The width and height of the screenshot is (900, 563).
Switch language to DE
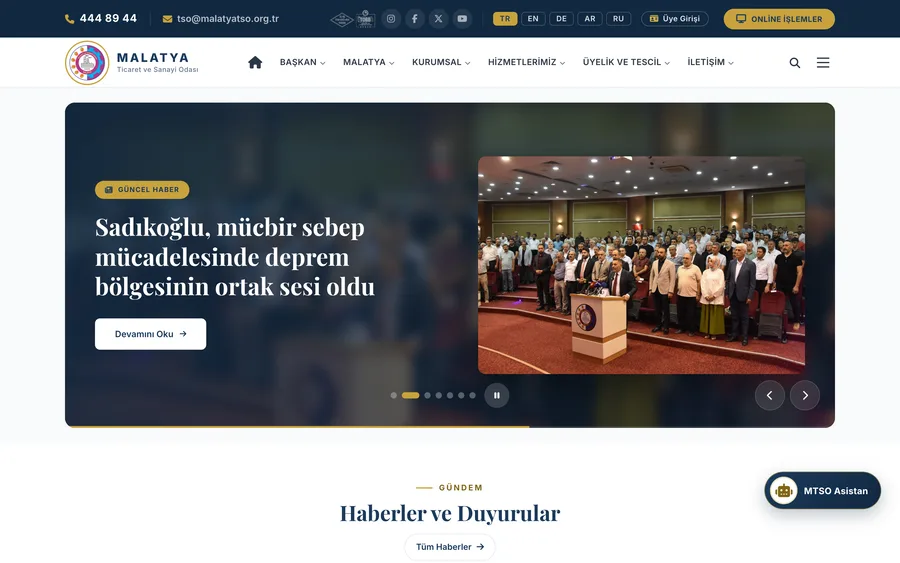coord(561,19)
